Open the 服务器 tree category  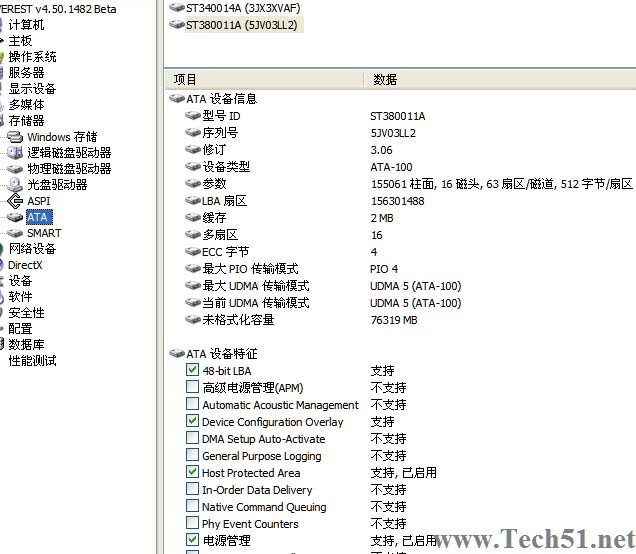(x=26, y=73)
